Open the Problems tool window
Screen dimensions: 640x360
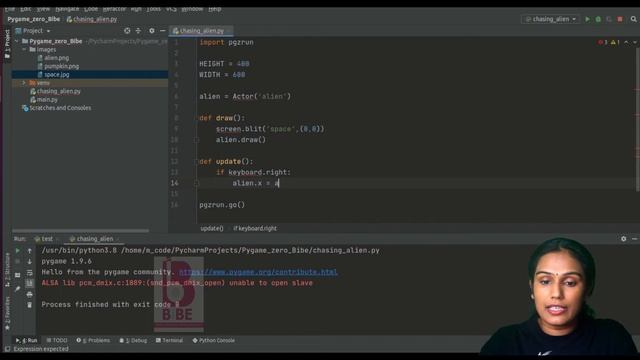(x=93, y=340)
